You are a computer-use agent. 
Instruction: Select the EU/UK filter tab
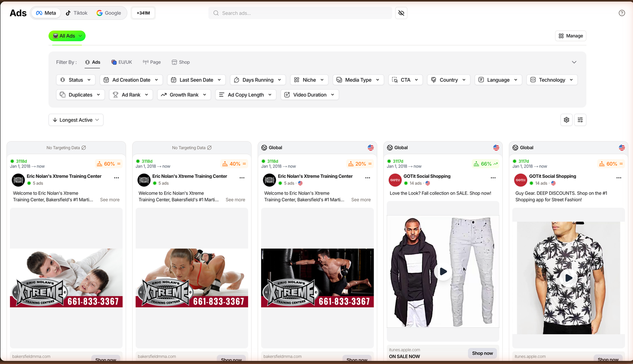point(121,62)
